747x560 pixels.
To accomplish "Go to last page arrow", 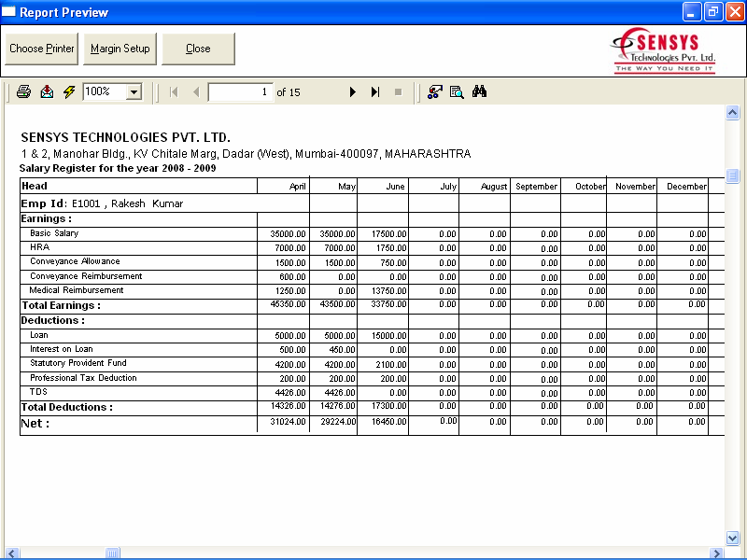I will [x=375, y=91].
